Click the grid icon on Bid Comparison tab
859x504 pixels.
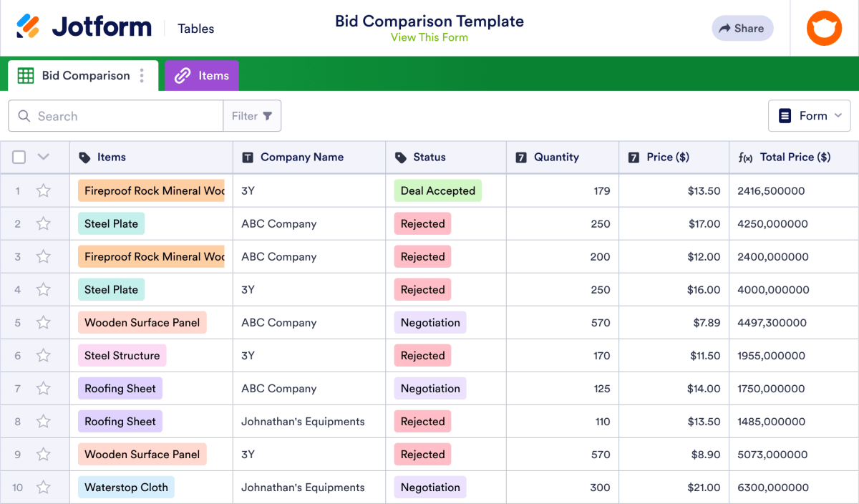(x=26, y=75)
